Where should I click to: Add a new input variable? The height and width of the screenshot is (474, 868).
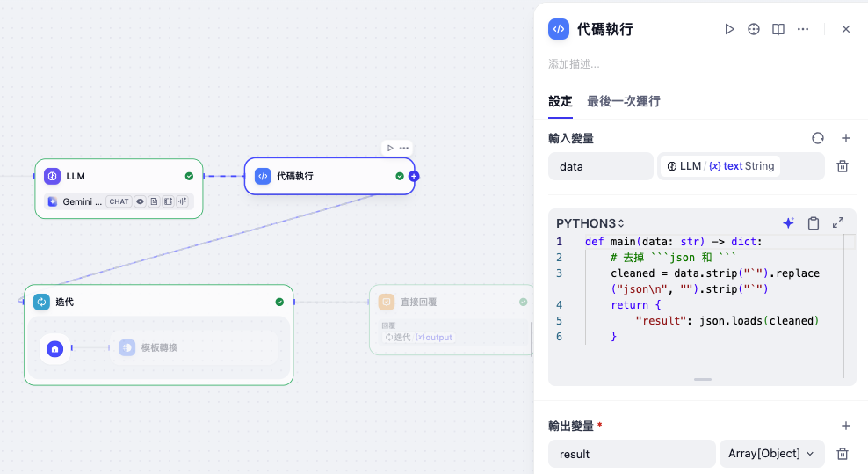pyautogui.click(x=846, y=138)
